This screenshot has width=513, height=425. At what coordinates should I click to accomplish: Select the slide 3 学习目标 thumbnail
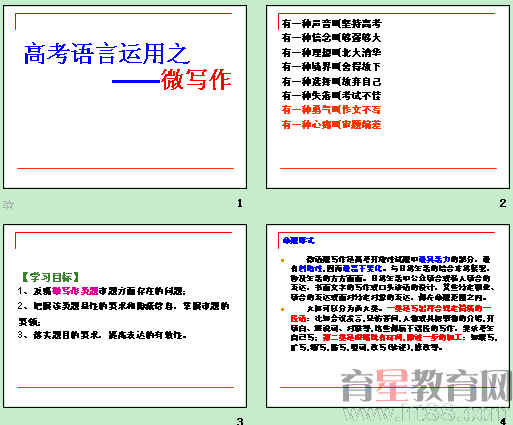[x=125, y=316]
